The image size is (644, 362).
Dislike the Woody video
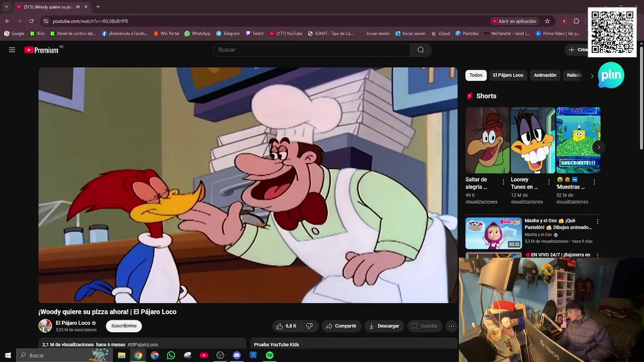point(309,326)
